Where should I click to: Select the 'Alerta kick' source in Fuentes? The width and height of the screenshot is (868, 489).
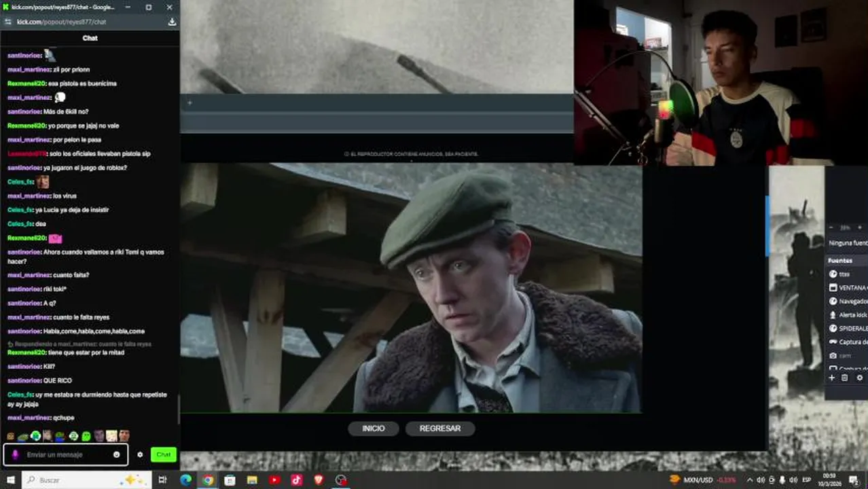(847, 314)
